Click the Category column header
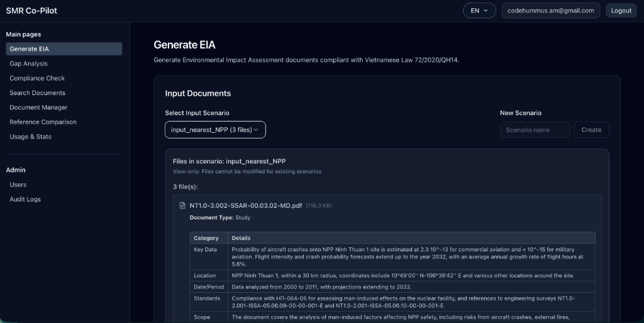 point(209,238)
